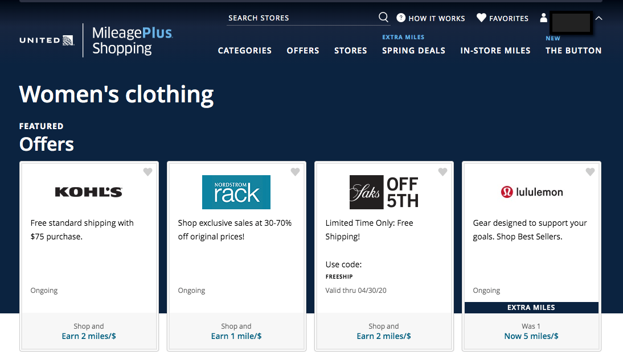Screen dimensions: 623x364
Task: Click the search magnifying glass icon
Action: [x=383, y=18]
